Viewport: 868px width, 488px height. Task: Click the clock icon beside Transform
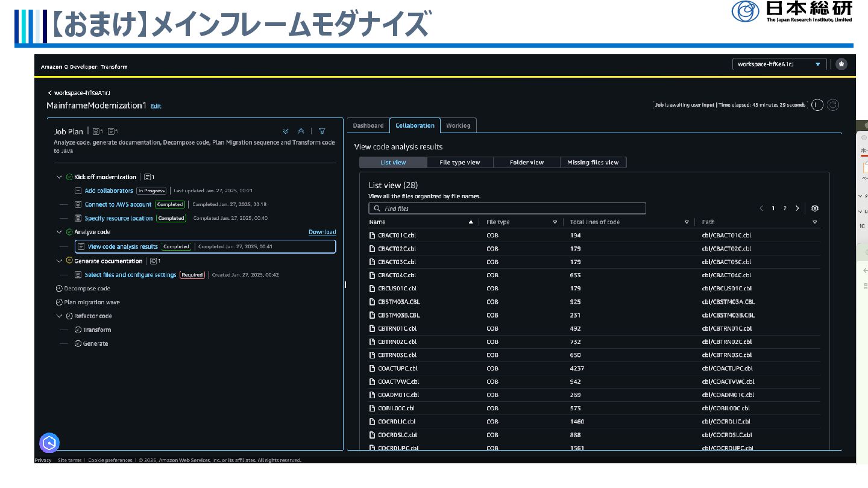[78, 330]
